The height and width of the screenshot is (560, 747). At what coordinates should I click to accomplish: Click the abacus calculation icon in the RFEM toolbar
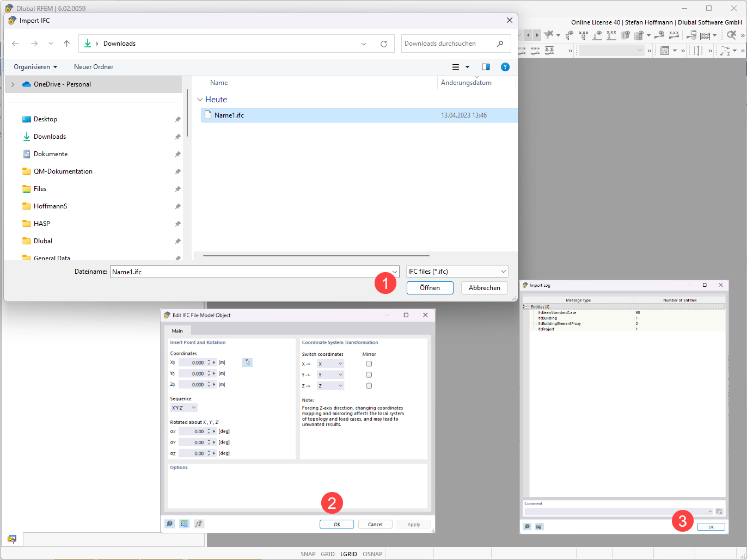point(705,35)
